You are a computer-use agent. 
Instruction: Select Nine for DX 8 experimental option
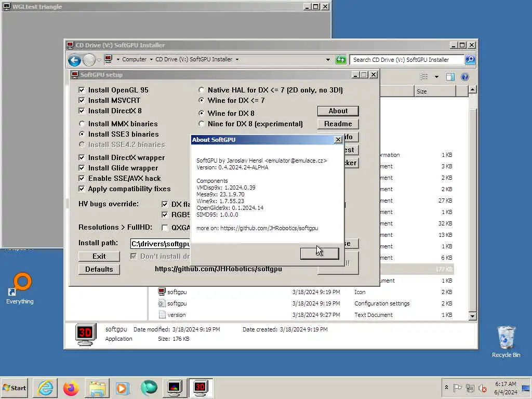(x=202, y=124)
